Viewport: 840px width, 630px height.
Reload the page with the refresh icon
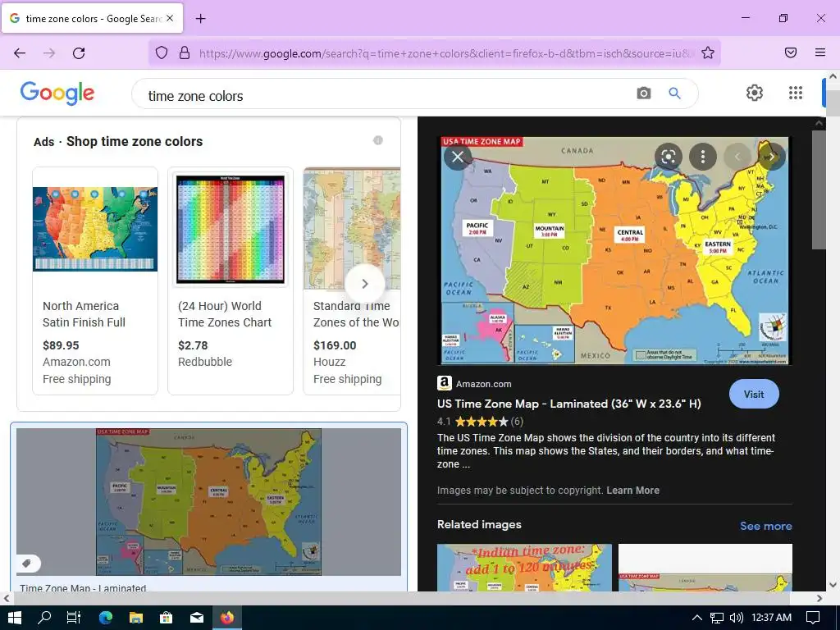(79, 53)
